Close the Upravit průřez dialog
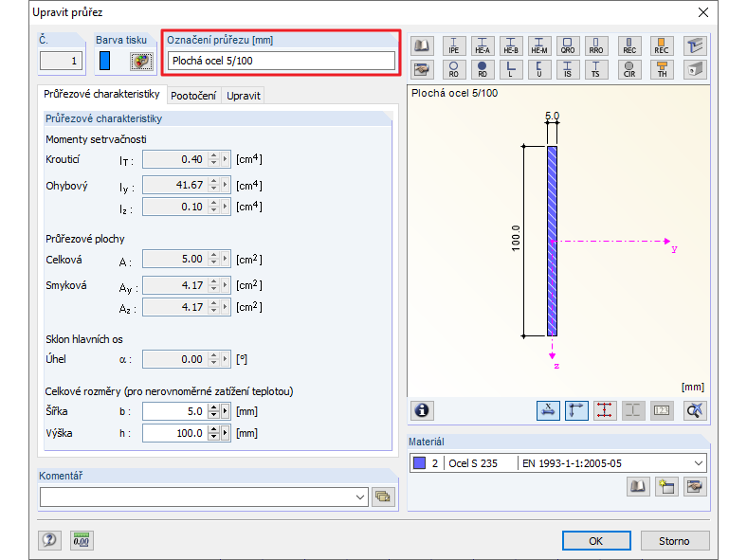This screenshot has height=560, width=747. (703, 12)
